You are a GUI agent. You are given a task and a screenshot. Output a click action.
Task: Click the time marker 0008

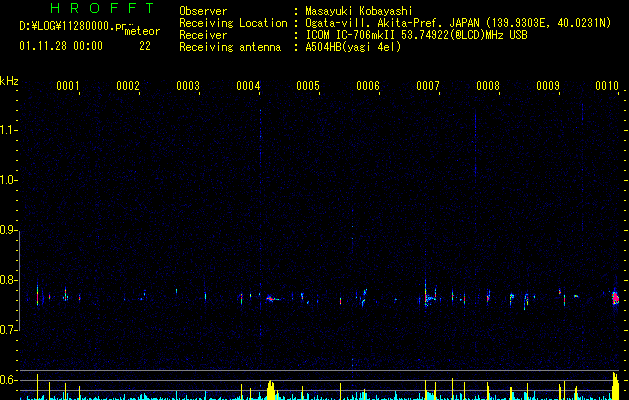click(488, 86)
